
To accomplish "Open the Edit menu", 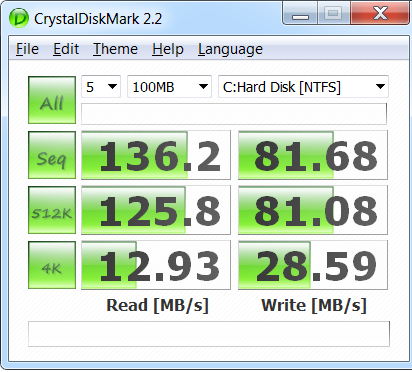I will tap(66, 49).
